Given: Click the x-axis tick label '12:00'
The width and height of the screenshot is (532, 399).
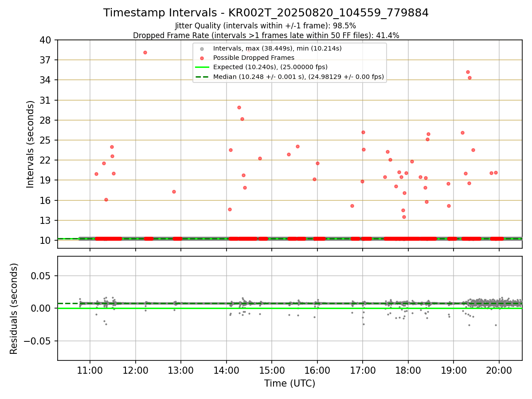Looking at the screenshot, I should tap(136, 369).
